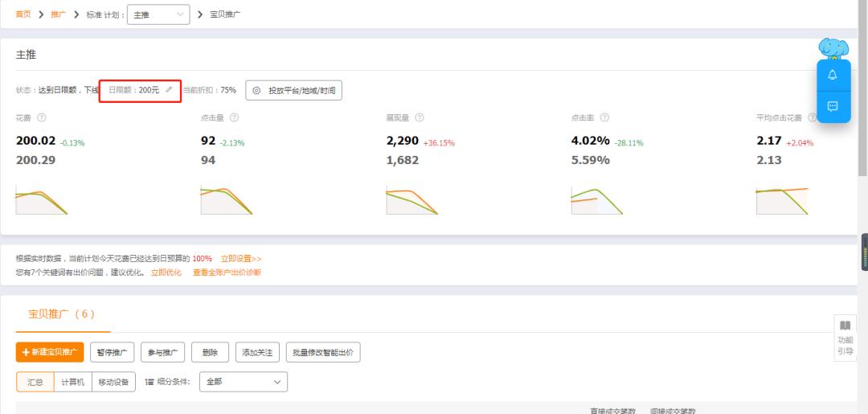Click the help icon next to 点击量
The height and width of the screenshot is (414, 868).
234,117
